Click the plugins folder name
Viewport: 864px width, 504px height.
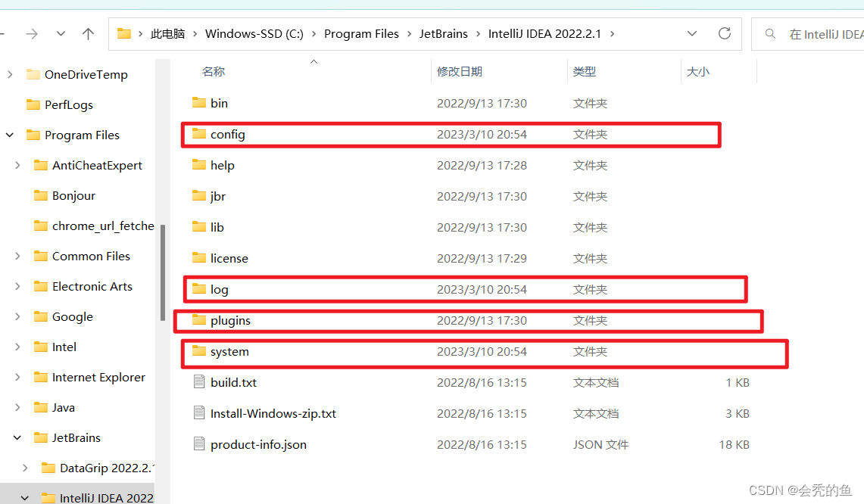[x=230, y=321]
